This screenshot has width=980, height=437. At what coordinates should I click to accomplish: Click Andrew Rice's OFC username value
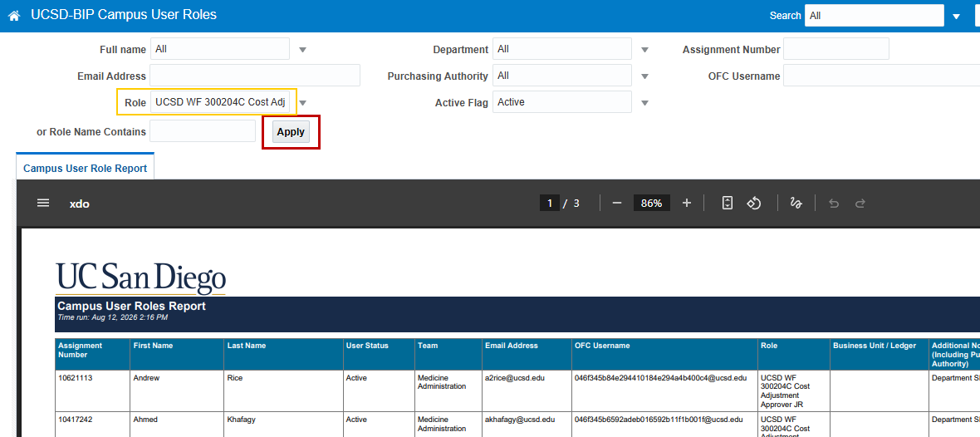click(x=660, y=378)
